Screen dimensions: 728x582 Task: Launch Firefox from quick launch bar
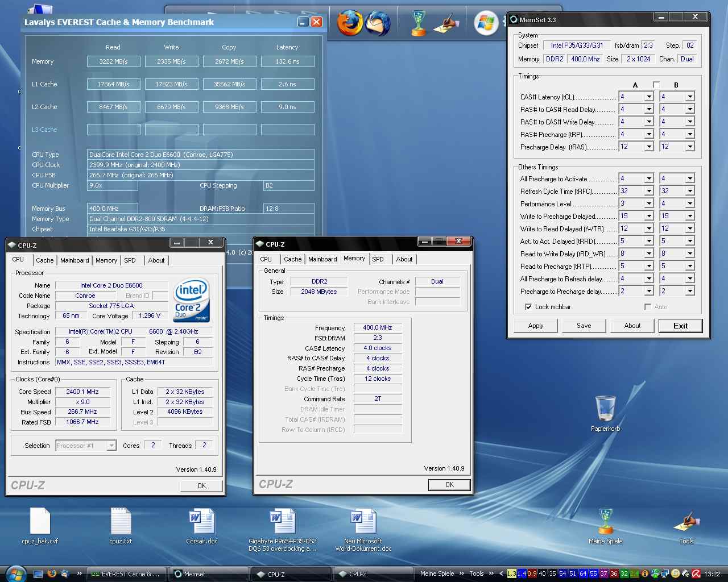tap(52, 573)
